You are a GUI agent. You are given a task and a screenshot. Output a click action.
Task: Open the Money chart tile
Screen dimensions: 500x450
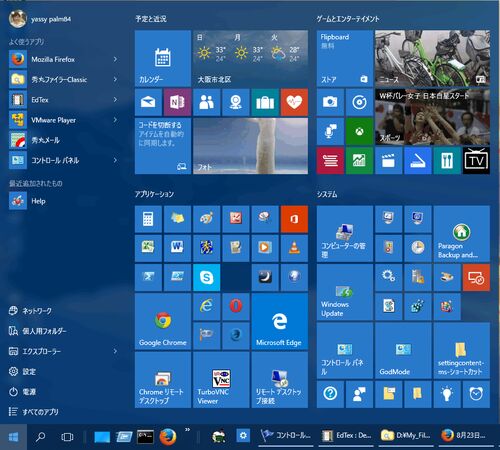pyautogui.click(x=359, y=160)
